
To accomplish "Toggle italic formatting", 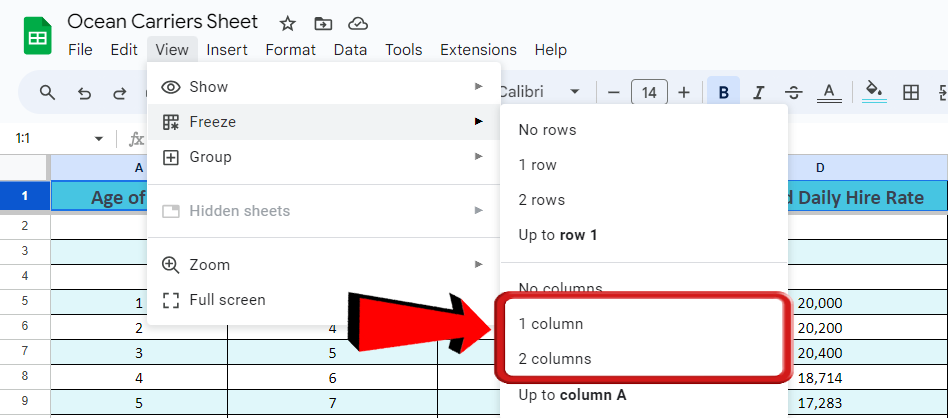I will (x=758, y=92).
